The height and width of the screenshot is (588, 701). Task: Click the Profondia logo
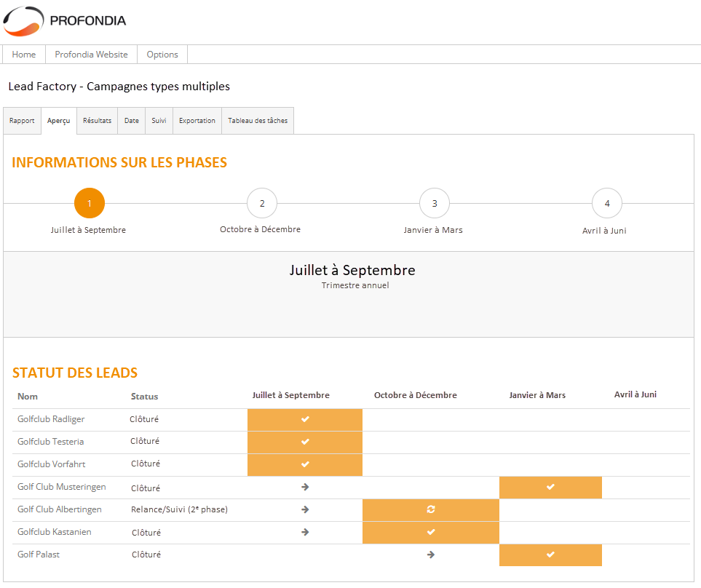(x=64, y=20)
